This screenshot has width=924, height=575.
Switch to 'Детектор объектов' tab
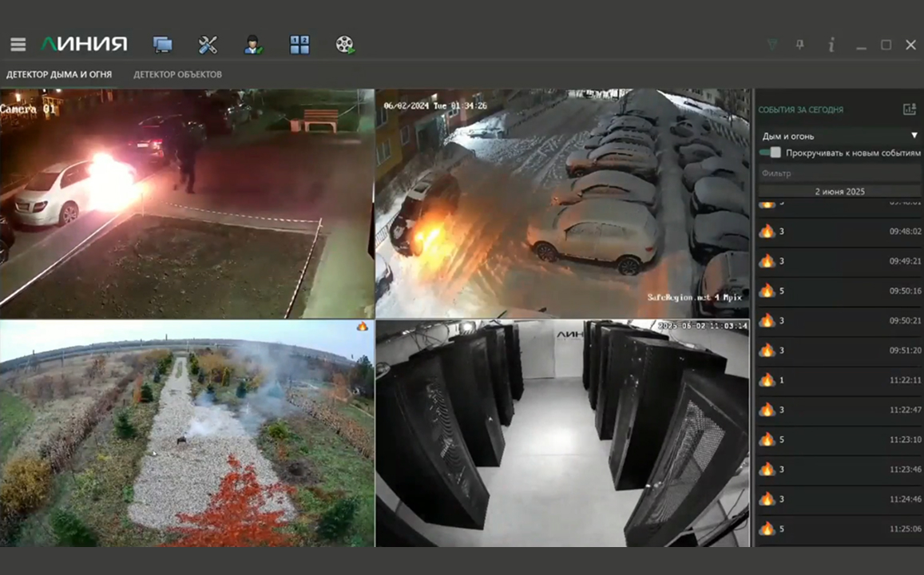[177, 74]
